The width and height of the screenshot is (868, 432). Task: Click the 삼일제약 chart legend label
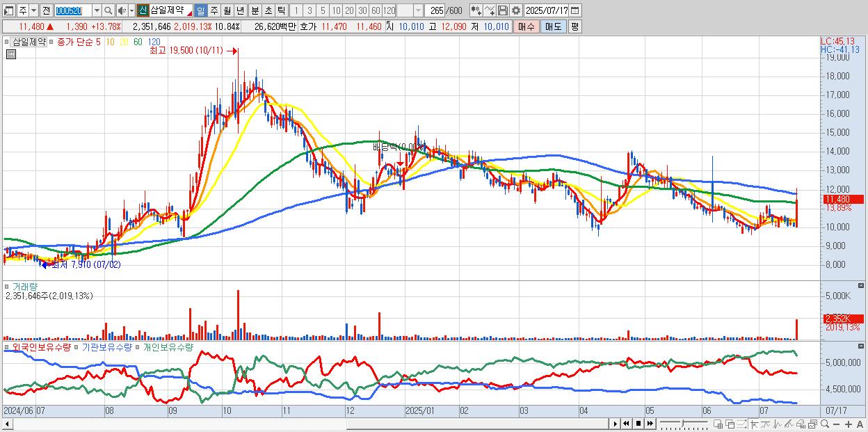coord(29,42)
